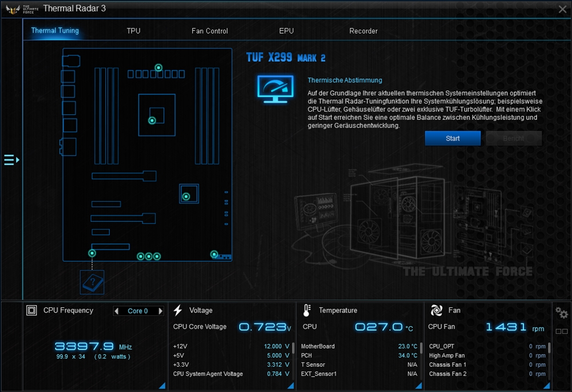Click the "MotherBoard" temperature row label

(317, 346)
